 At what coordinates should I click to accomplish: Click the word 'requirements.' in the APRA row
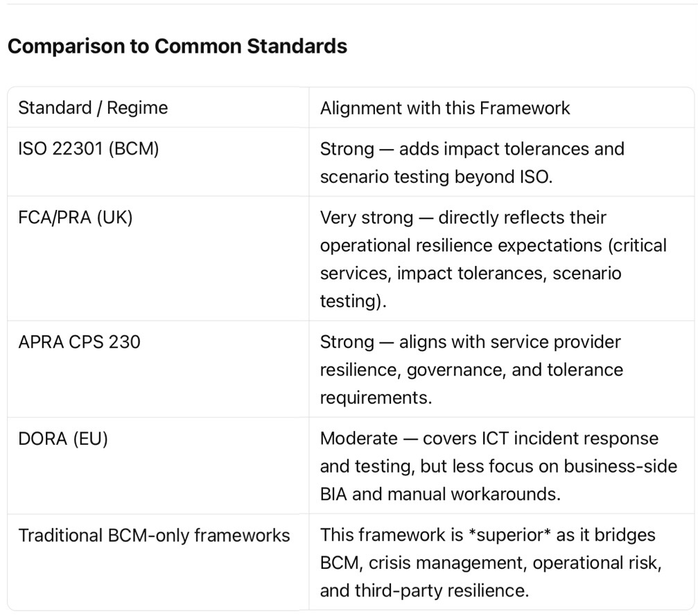375,398
